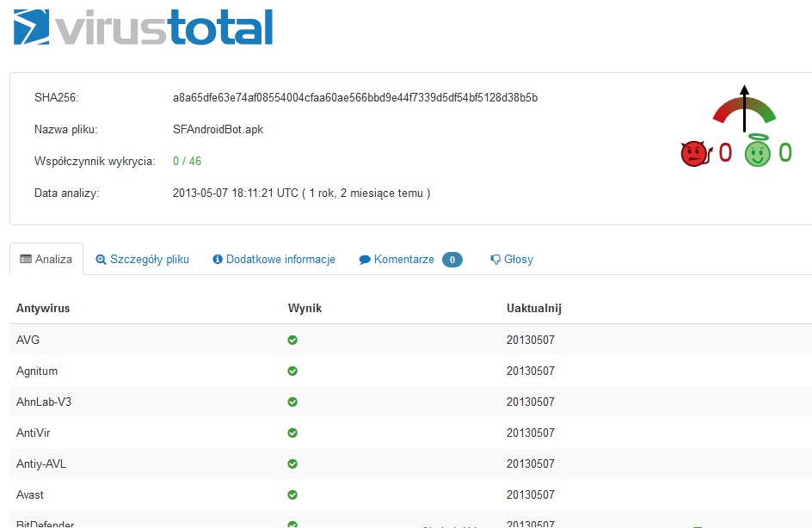812x528 pixels.
Task: Open the Dodatkowe informacje tab
Action: point(274,260)
